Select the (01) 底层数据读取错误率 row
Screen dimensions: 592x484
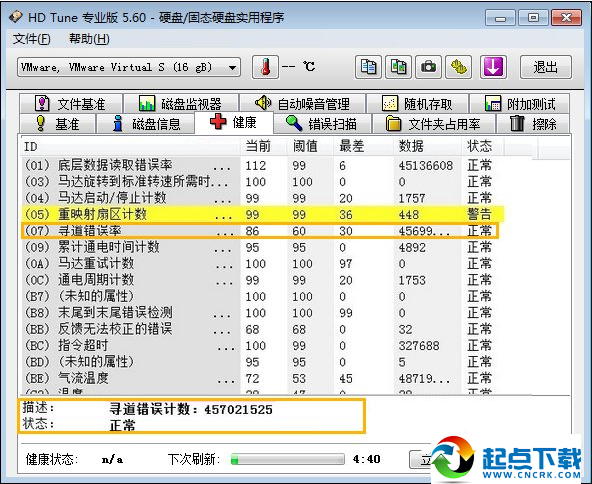[x=262, y=165]
